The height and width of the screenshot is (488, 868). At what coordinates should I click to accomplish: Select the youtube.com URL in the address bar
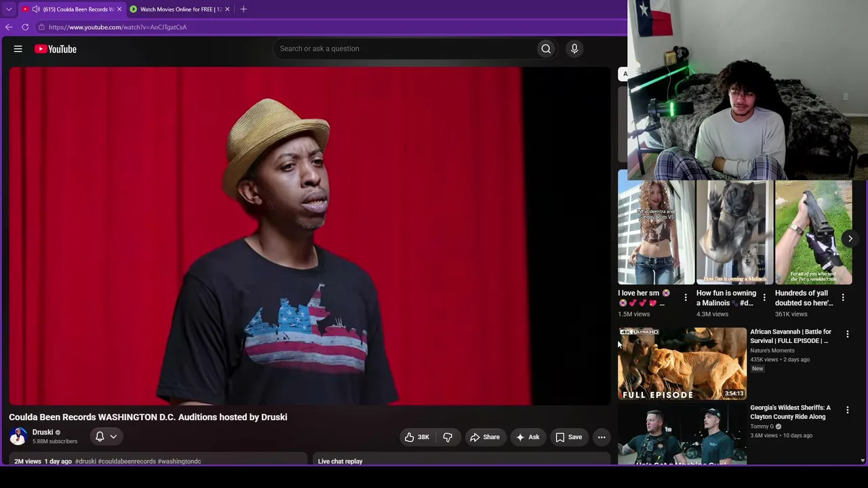[117, 27]
